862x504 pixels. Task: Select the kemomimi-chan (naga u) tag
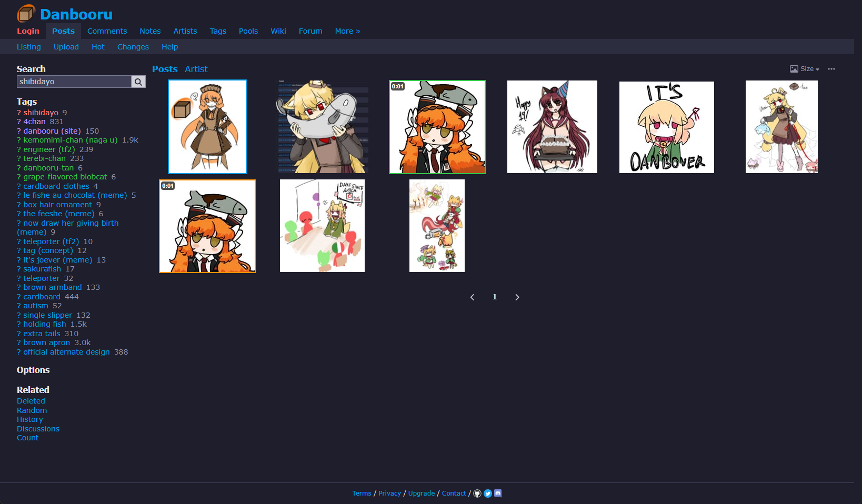(71, 140)
